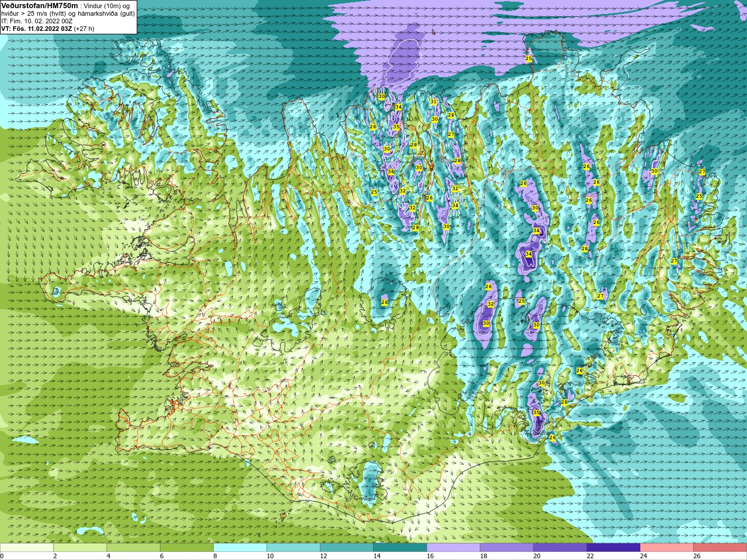747x560 pixels.
Task: Select the 14–16 m/s dark teal legend swatch
Action: 400,548
